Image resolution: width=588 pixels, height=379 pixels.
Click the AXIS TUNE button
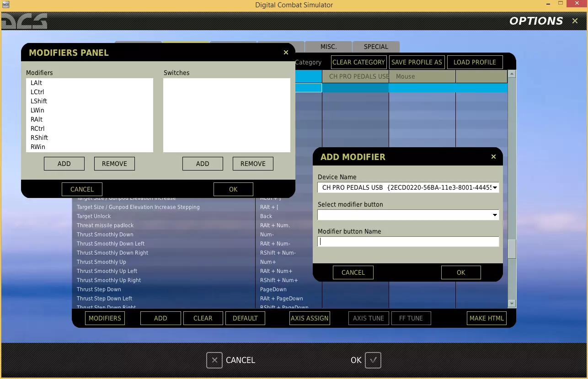click(x=369, y=318)
